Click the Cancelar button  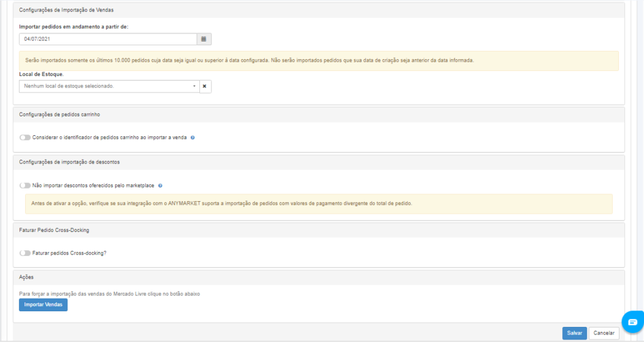(x=604, y=333)
